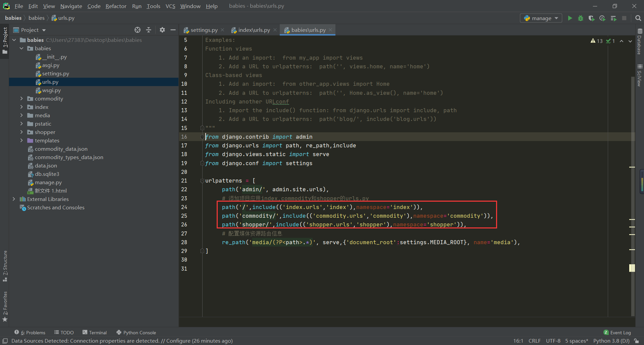Open the profiler run icon

tap(602, 18)
